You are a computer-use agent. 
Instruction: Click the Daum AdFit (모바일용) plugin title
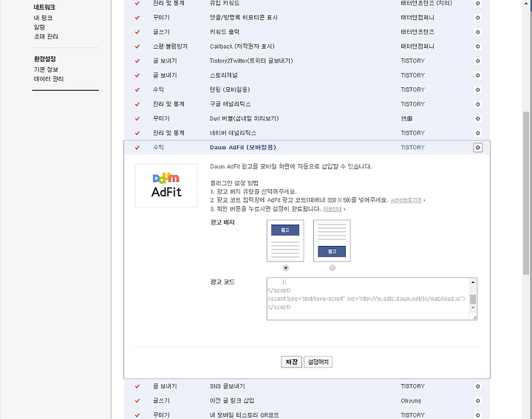click(x=243, y=148)
